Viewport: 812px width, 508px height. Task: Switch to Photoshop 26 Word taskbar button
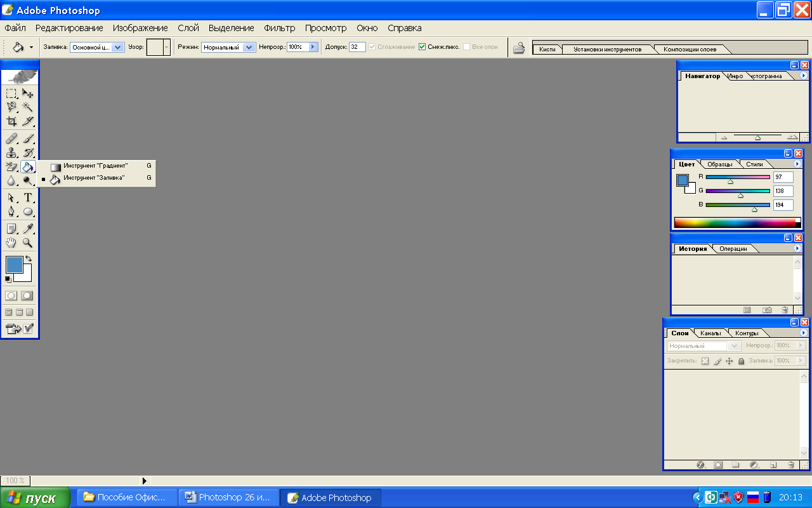click(227, 497)
